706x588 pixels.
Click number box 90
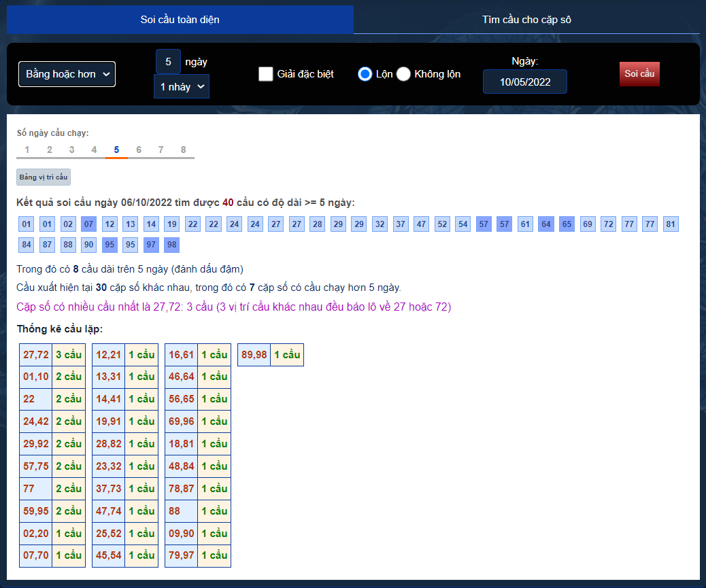[88, 245]
